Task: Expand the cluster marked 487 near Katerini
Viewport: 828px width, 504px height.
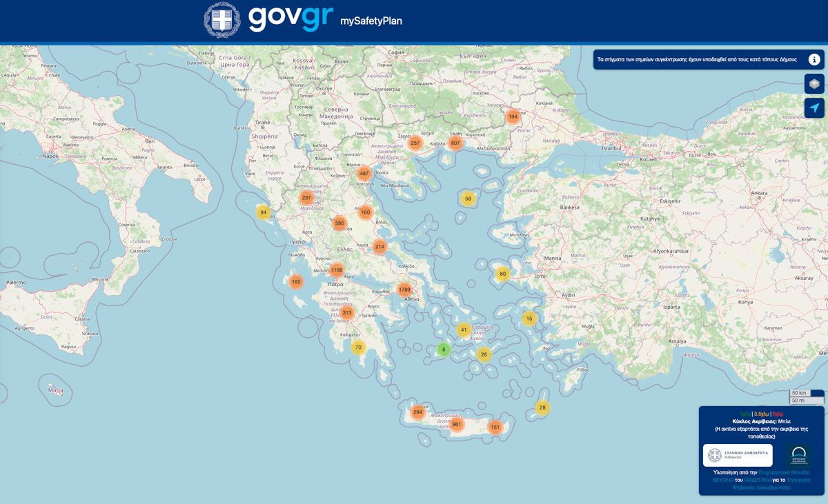Action: tap(364, 174)
